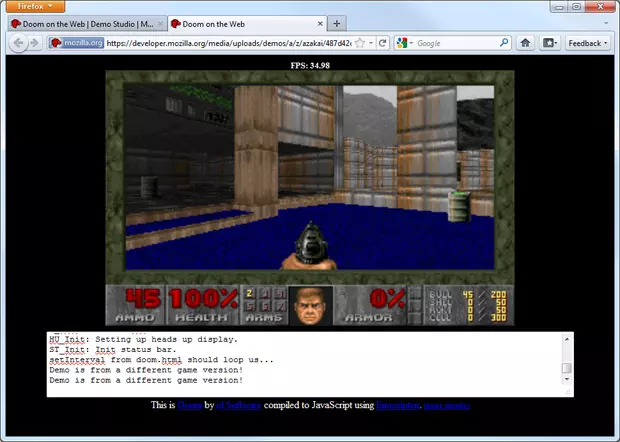The height and width of the screenshot is (442, 620).
Task: Go back with the back arrow
Action: pos(18,43)
